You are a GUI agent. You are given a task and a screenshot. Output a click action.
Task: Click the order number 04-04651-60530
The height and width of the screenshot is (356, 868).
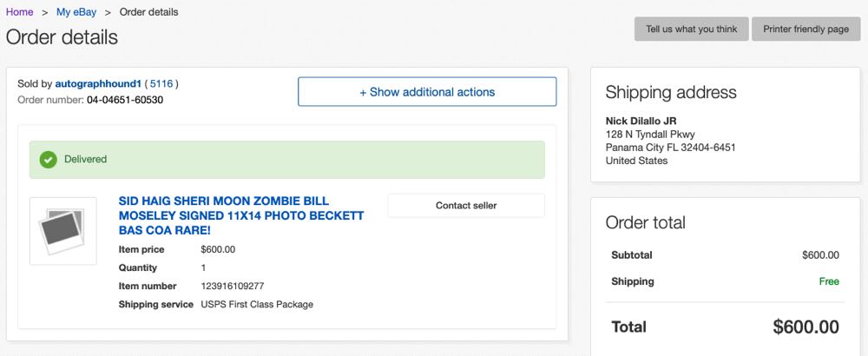click(125, 100)
